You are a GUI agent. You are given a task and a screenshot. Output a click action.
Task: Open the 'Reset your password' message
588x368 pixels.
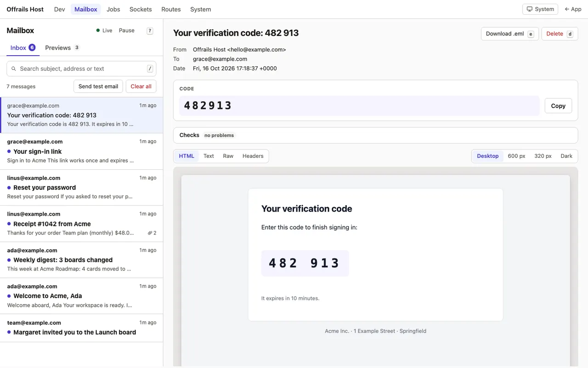tap(81, 188)
